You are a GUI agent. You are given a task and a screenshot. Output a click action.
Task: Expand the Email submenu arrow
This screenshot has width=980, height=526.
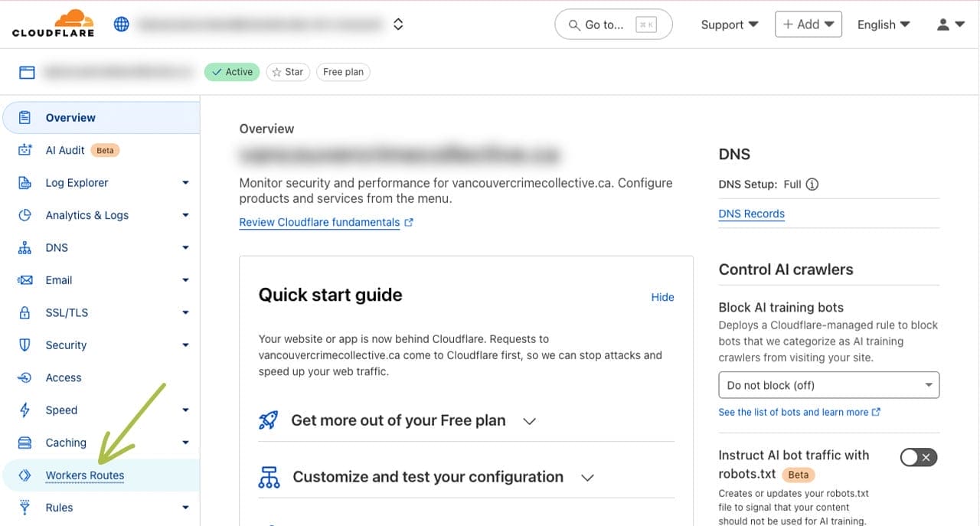point(185,280)
